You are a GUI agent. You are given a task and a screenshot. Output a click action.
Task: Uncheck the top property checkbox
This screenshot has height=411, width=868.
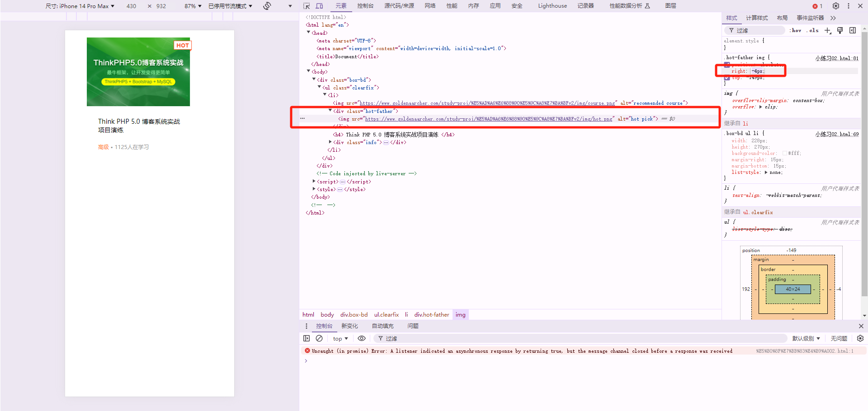[727, 78]
